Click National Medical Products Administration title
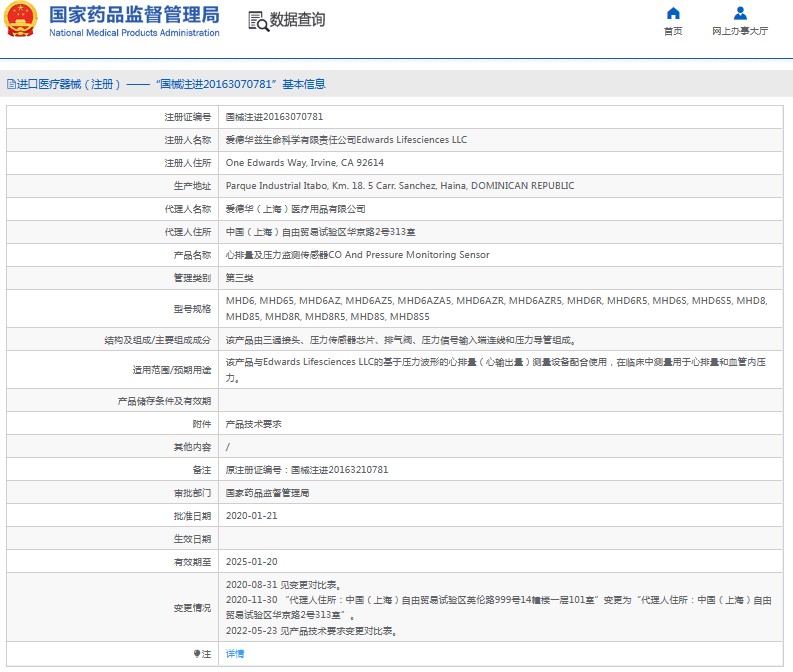 pos(134,33)
